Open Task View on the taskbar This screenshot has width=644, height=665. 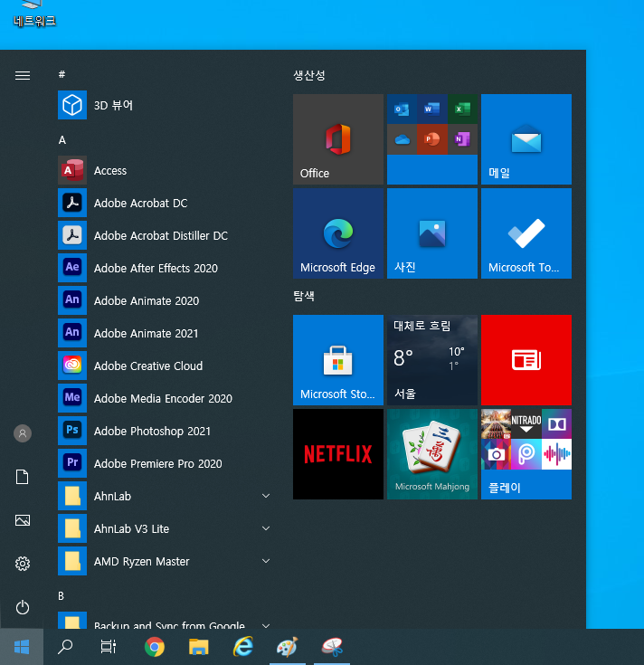[109, 647]
